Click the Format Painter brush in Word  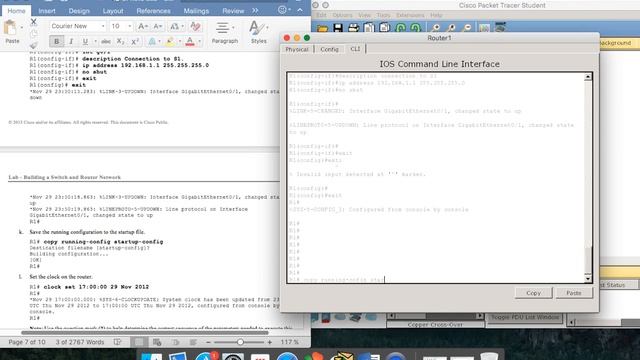(33, 45)
